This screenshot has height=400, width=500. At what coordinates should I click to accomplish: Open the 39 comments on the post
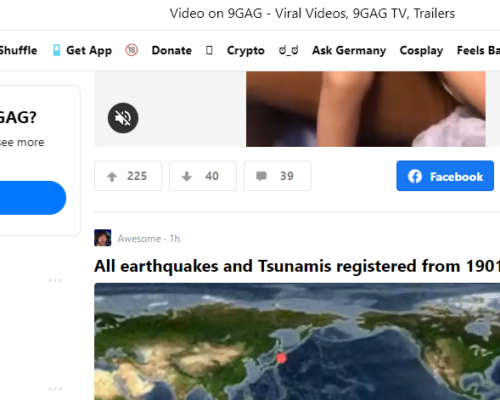277,176
